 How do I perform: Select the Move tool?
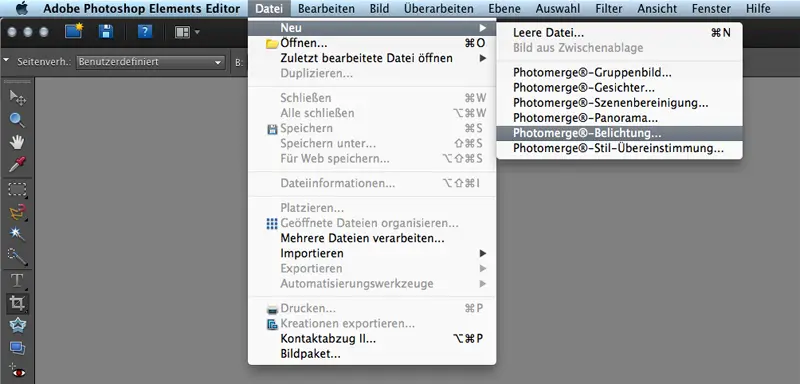click(17, 97)
